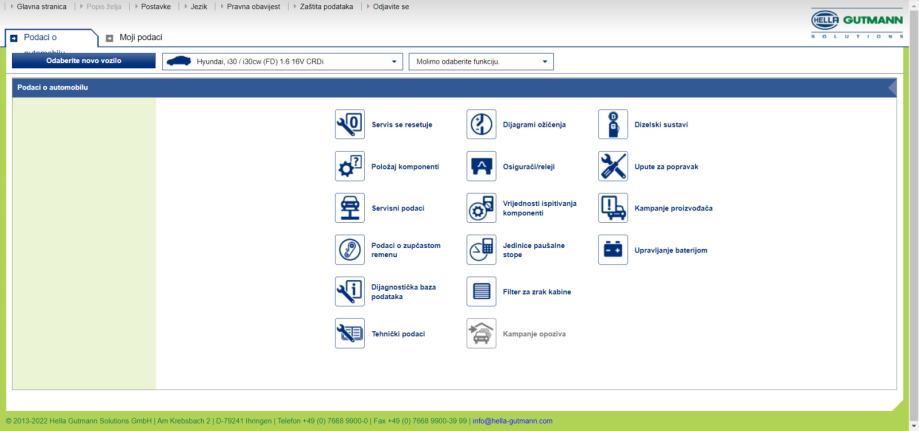Open the Jedinice paušalne stope calculator icon

481,250
